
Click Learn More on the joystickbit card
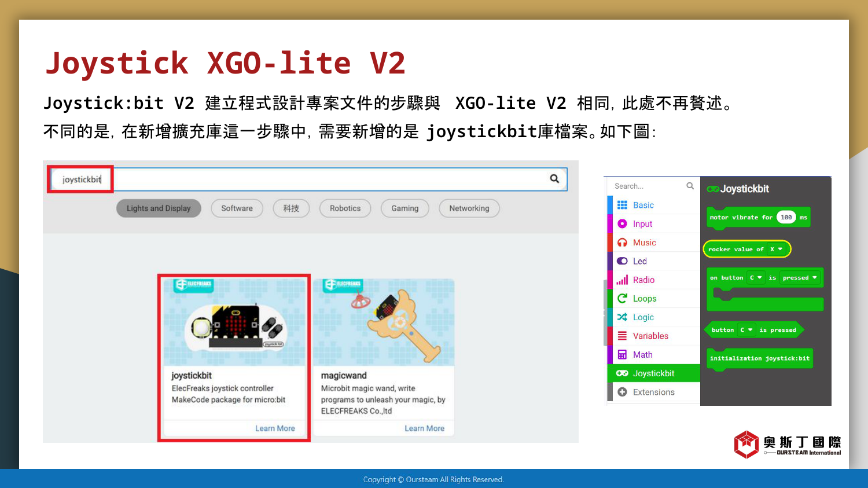tap(275, 428)
